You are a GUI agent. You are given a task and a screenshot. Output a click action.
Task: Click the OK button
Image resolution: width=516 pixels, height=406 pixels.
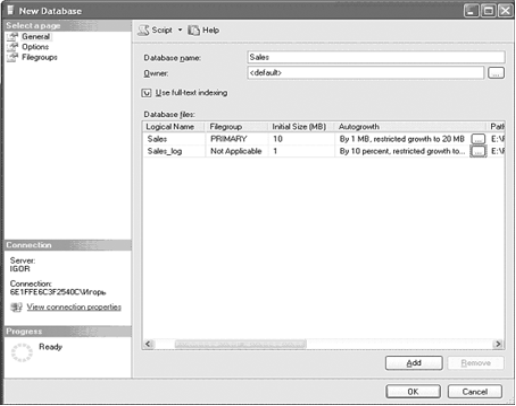[413, 391]
